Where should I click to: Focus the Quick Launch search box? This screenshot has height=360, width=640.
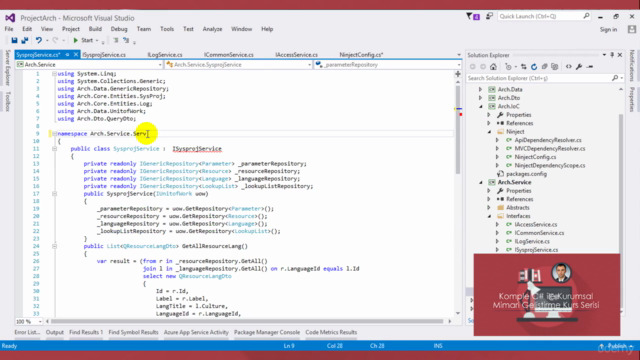coord(543,16)
